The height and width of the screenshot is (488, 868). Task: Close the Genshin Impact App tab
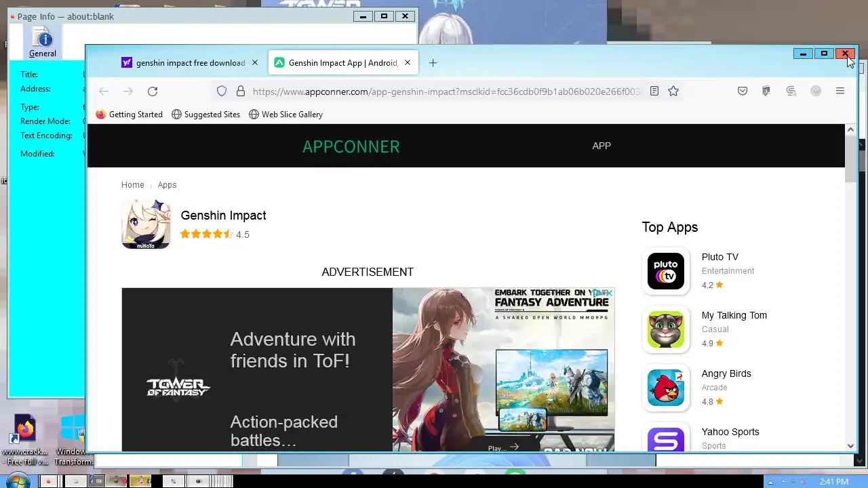[408, 62]
